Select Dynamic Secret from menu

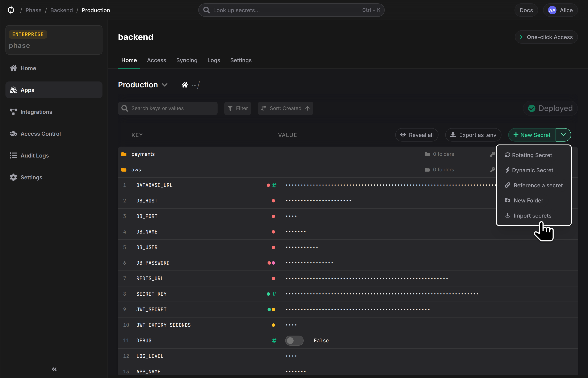click(534, 170)
